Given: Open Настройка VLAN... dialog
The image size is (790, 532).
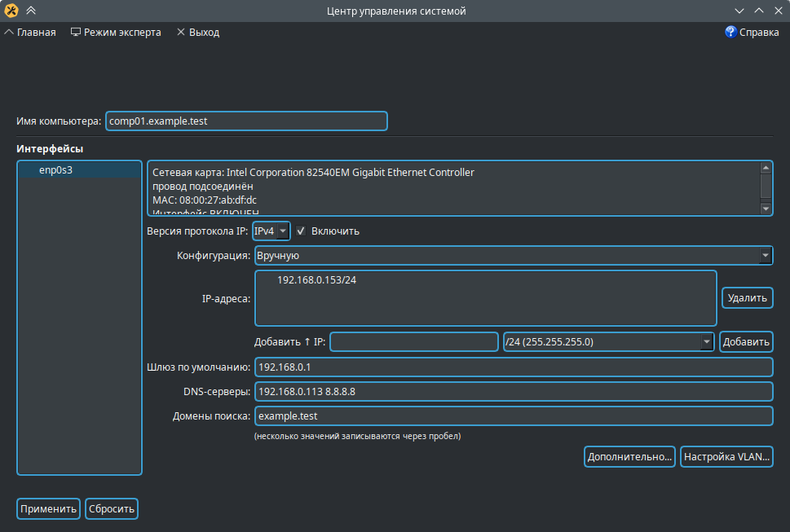Looking at the screenshot, I should [x=726, y=456].
